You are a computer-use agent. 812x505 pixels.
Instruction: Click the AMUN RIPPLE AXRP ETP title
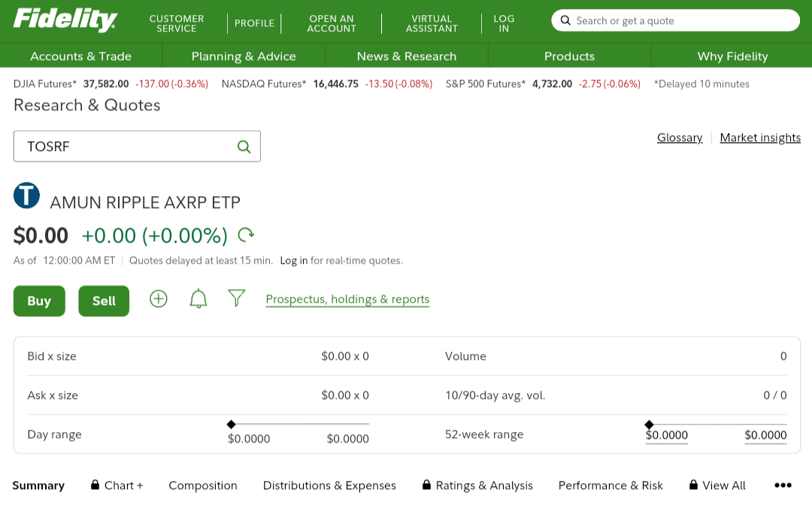145,202
